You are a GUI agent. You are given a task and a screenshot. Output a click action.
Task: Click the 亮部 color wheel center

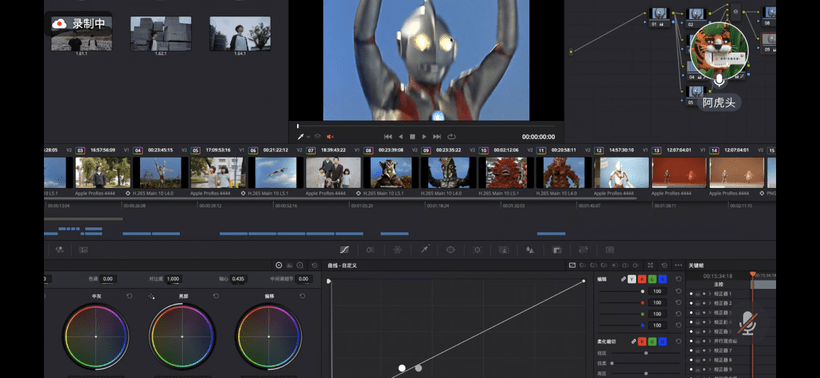182,337
